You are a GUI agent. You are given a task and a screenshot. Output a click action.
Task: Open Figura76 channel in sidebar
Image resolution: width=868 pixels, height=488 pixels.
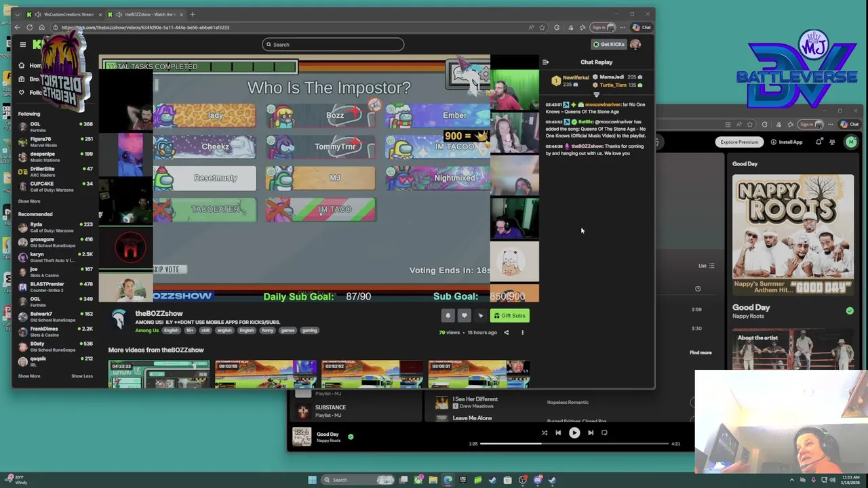pos(56,142)
